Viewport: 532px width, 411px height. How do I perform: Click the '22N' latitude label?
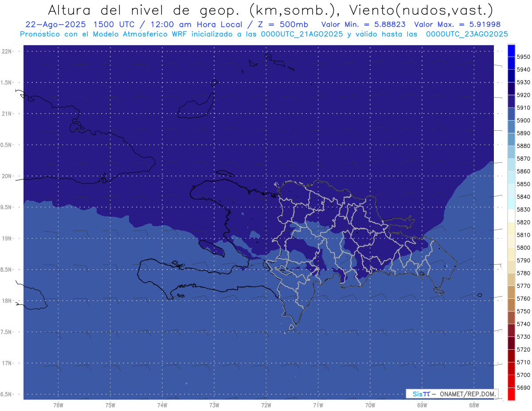point(8,51)
